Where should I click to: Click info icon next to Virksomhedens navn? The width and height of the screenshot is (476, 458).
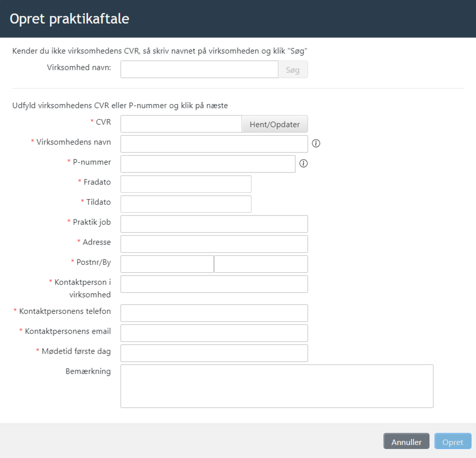click(x=316, y=143)
